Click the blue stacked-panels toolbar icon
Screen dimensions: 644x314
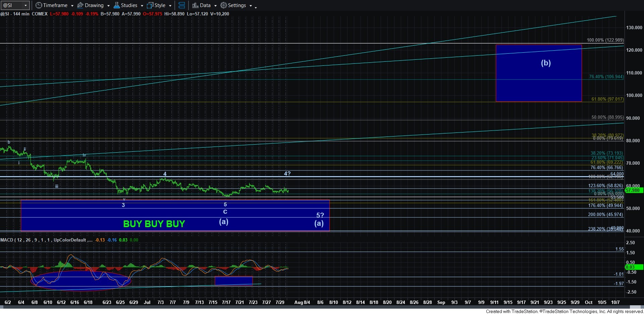181,5
